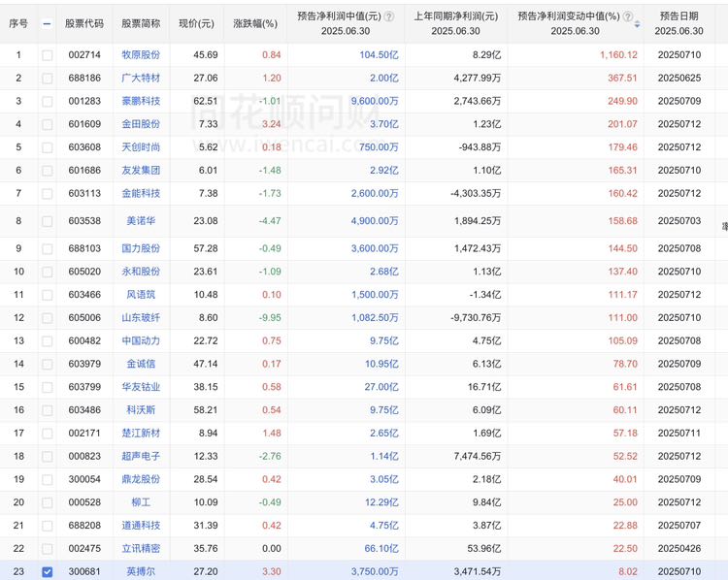Open stock link 山东玻纤

141,318
